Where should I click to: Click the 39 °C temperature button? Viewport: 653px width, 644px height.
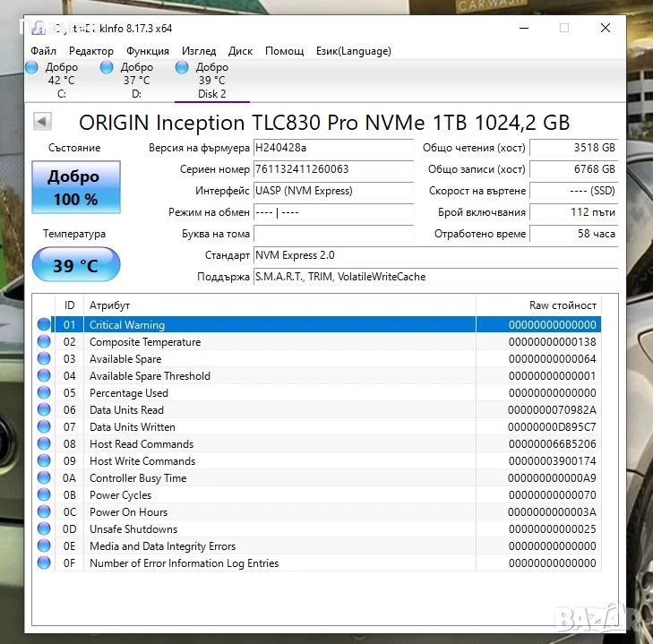point(76,264)
